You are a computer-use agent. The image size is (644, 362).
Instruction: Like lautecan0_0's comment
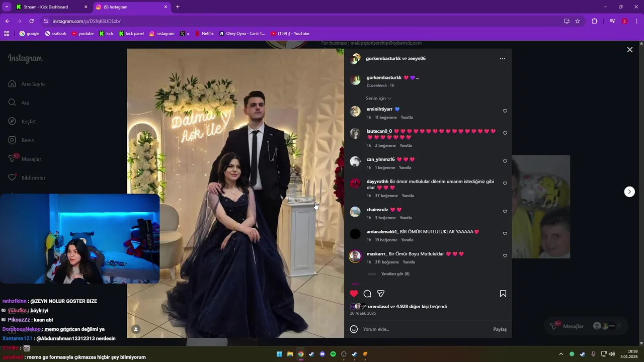[505, 133]
